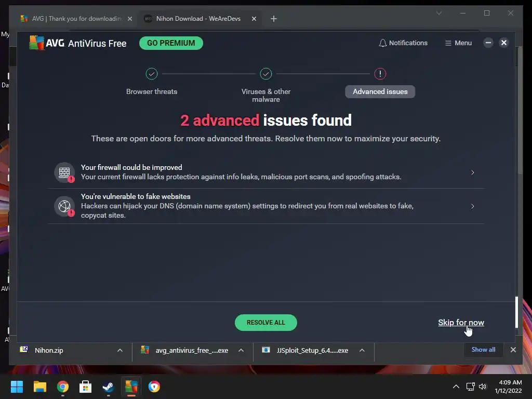The width and height of the screenshot is (532, 399).
Task: Open a new browser tab
Action: tap(274, 19)
